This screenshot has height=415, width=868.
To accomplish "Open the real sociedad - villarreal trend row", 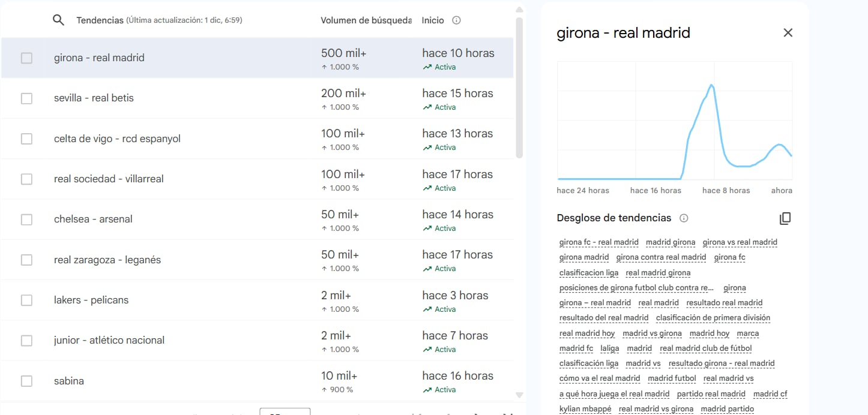I will tap(109, 179).
